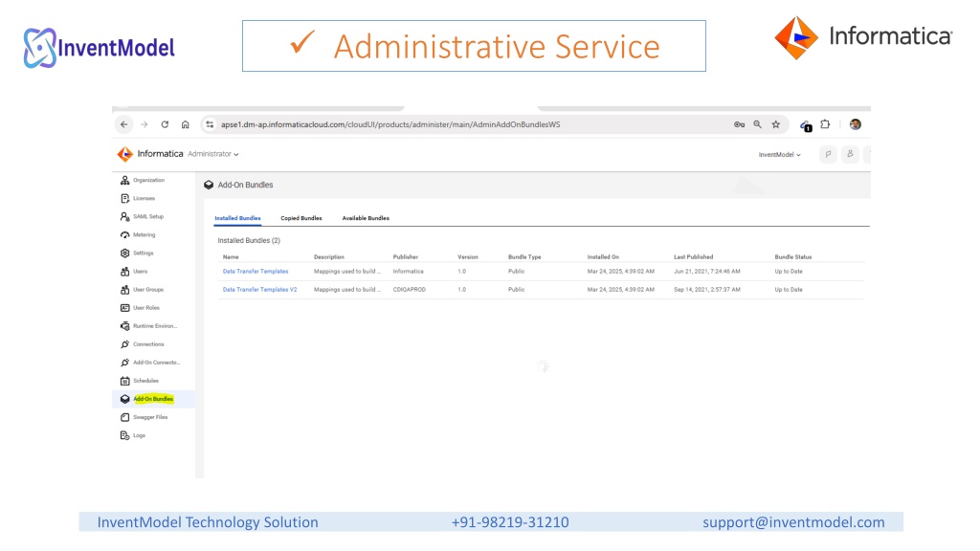Open the Logs icon in the sidebar
Screen dimensions: 980x551
(x=125, y=435)
